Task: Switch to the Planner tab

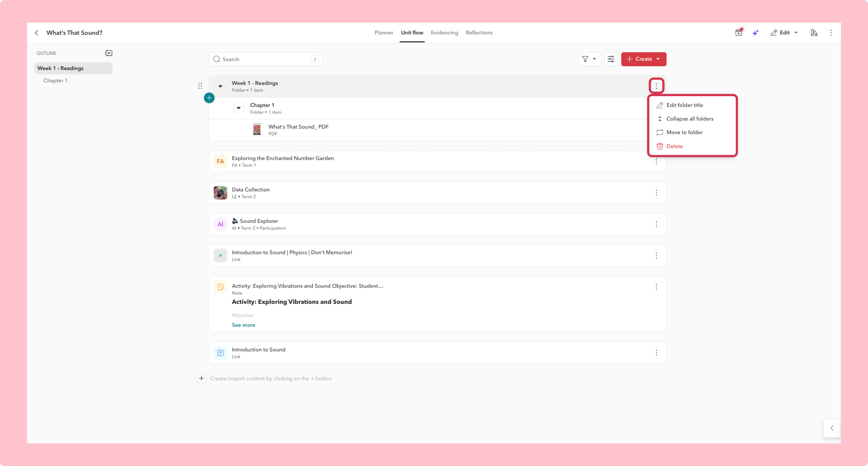Action: 384,33
